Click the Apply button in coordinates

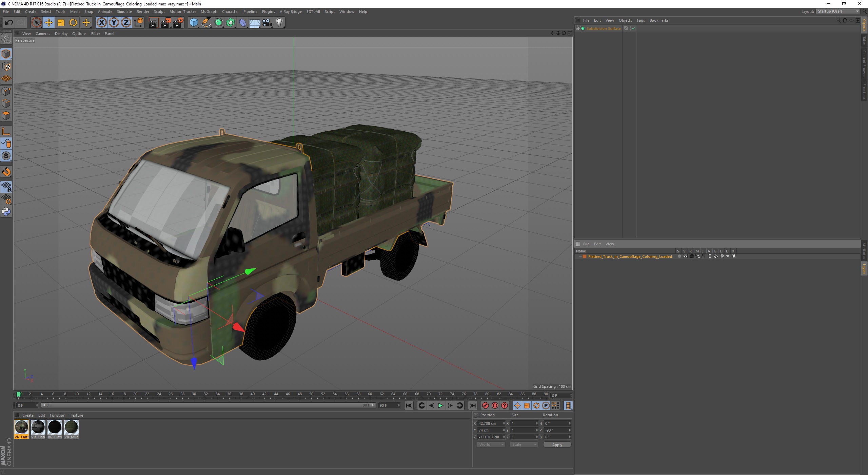click(557, 445)
